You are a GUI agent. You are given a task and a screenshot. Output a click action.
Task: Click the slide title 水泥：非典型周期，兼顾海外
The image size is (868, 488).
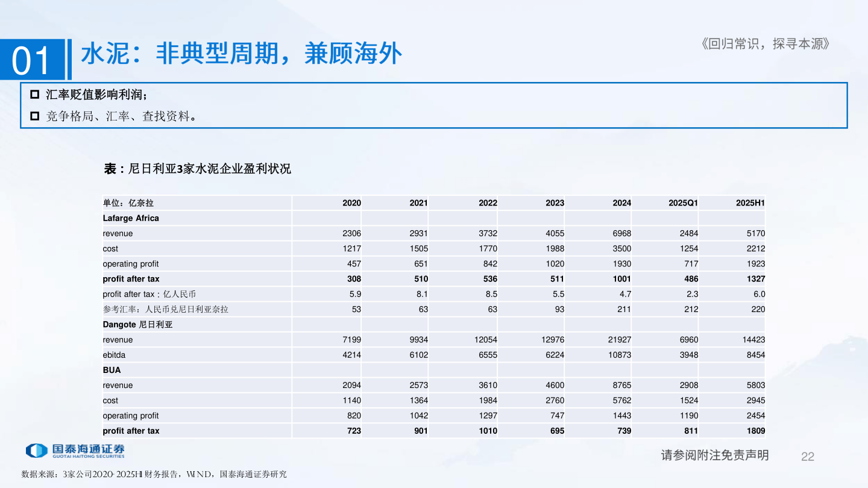pyautogui.click(x=241, y=54)
